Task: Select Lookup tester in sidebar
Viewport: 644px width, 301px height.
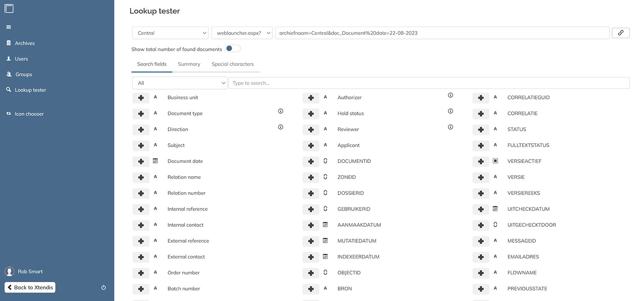Action: pyautogui.click(x=26, y=90)
